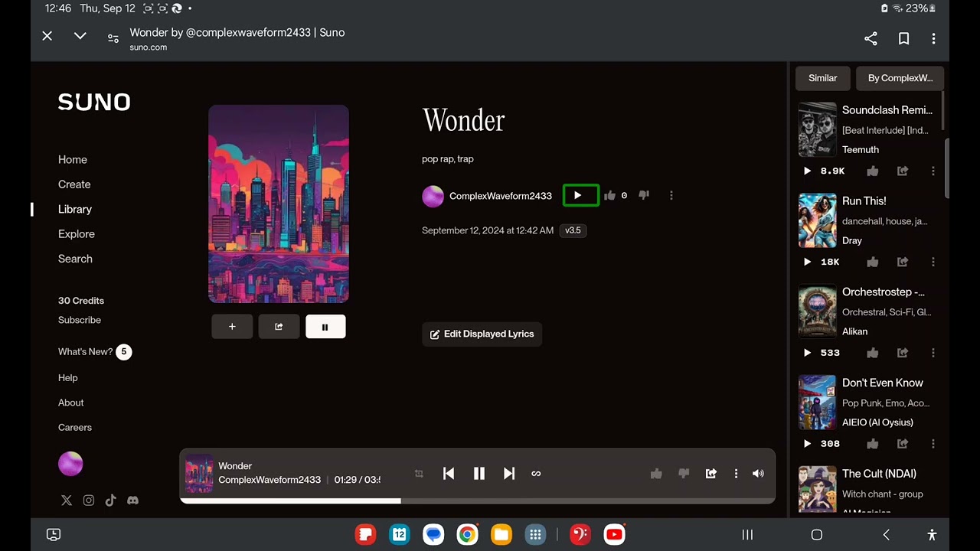980x551 pixels.
Task: Open The Cult (NDAI) thumbnail
Action: pyautogui.click(x=817, y=490)
